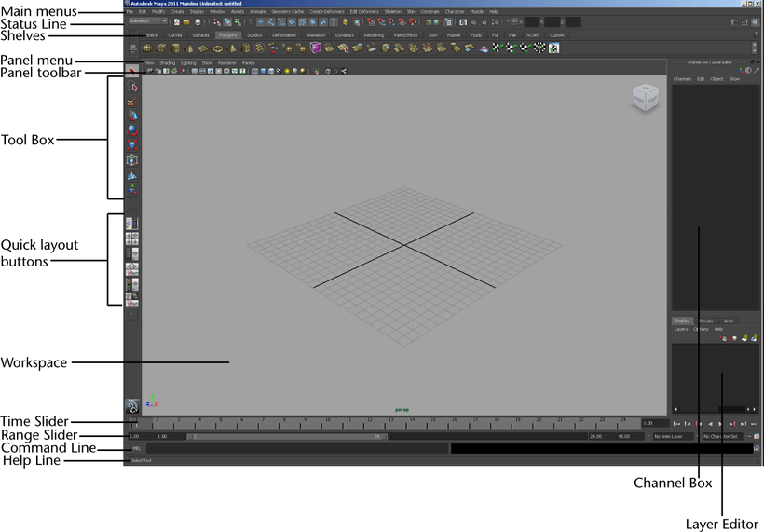The width and height of the screenshot is (764, 532).
Task: Click the X coordinate input field
Action: (532, 22)
